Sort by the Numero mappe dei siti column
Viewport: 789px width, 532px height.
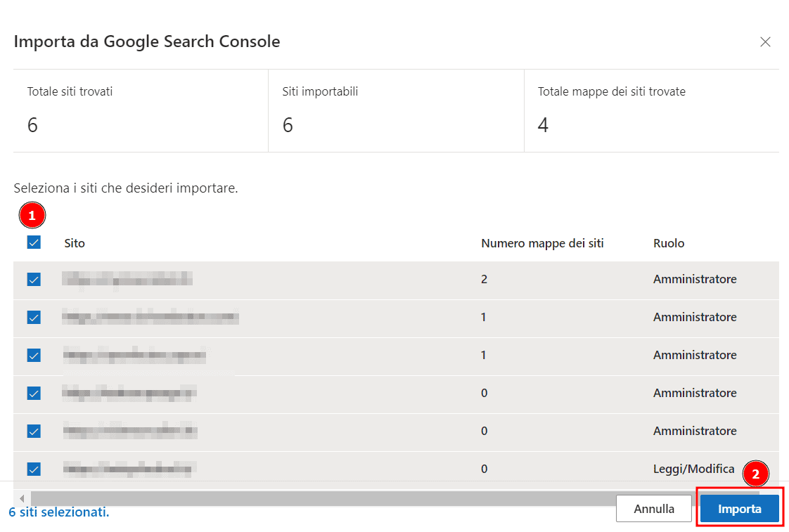click(542, 242)
